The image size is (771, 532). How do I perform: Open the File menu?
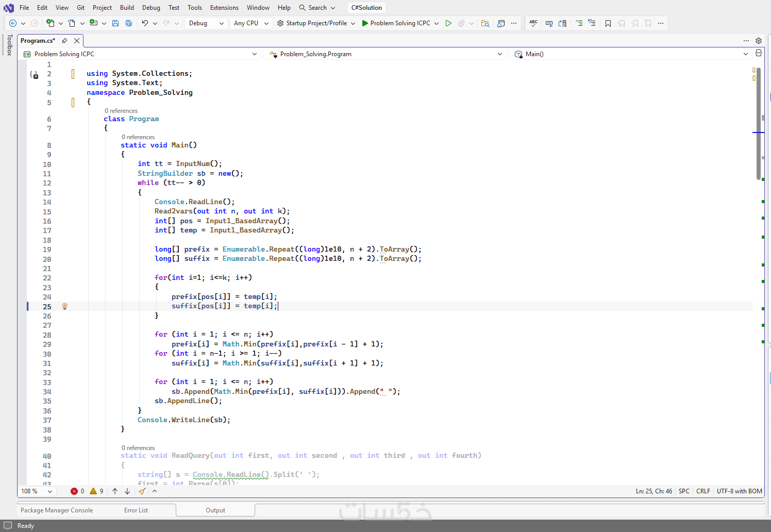click(x=24, y=8)
